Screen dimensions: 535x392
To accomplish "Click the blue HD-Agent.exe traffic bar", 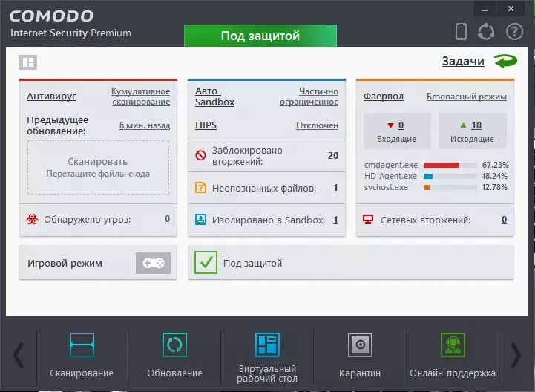I will [x=428, y=177].
